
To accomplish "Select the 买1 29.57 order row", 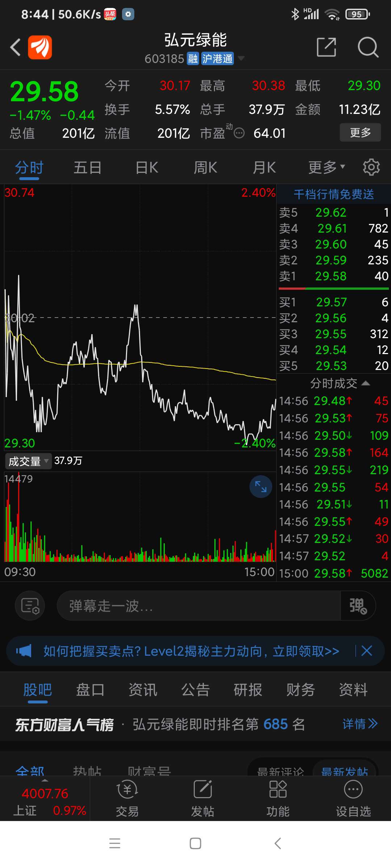I will [x=333, y=302].
